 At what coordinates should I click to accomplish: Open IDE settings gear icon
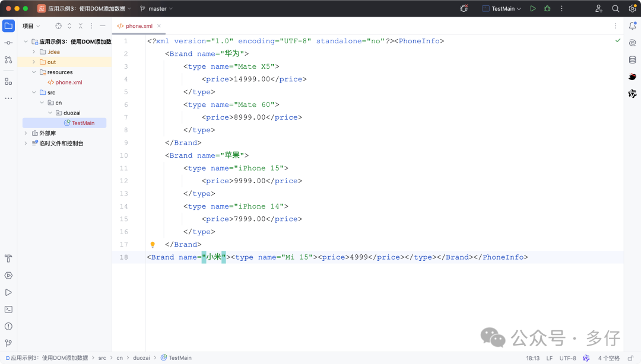633,8
